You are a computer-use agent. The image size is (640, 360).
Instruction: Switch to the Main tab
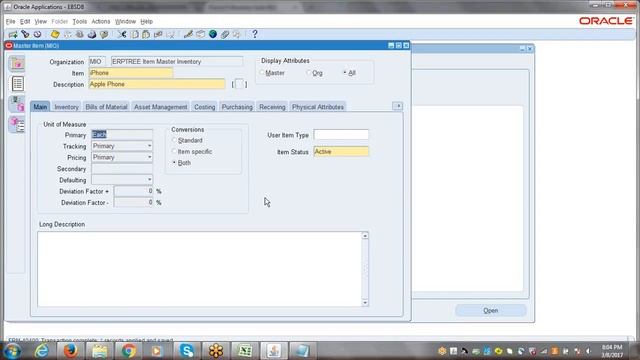(x=40, y=107)
